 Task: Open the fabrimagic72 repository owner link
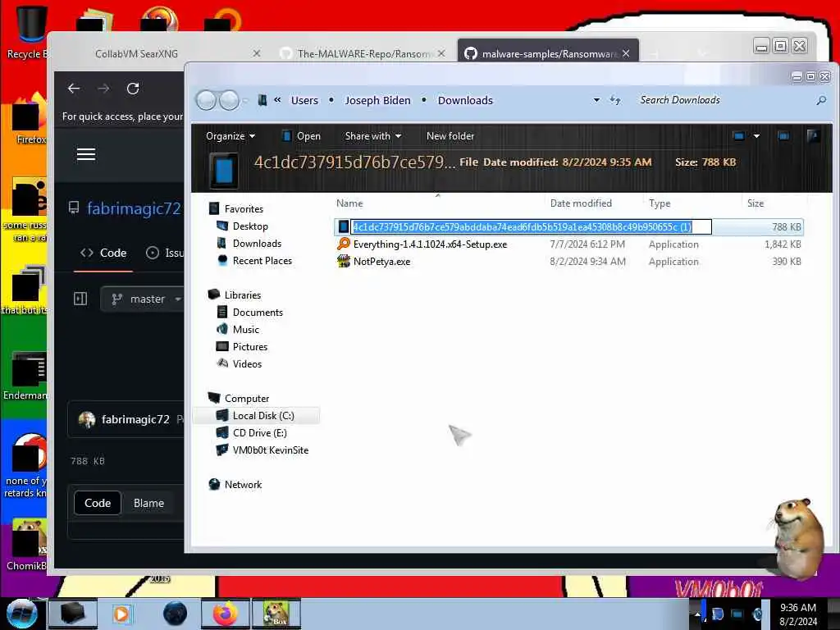click(134, 208)
